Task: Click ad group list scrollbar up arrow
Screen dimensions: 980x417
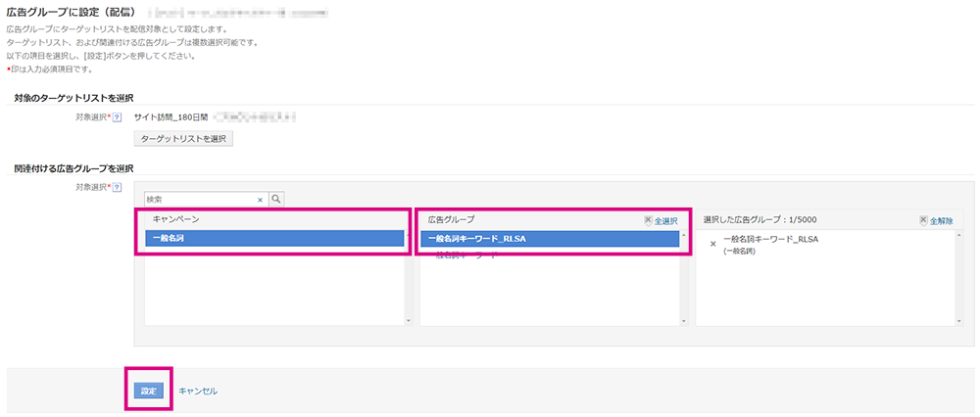Action: click(684, 234)
